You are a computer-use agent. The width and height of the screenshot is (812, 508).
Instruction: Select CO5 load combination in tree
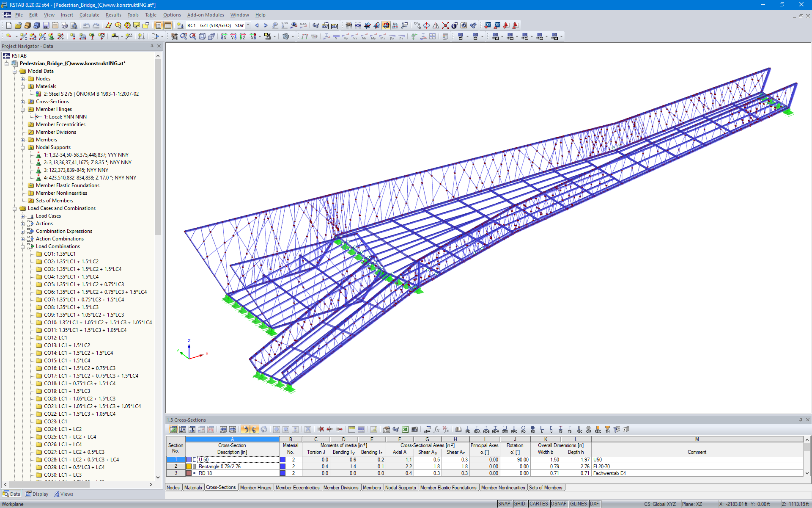tap(84, 284)
